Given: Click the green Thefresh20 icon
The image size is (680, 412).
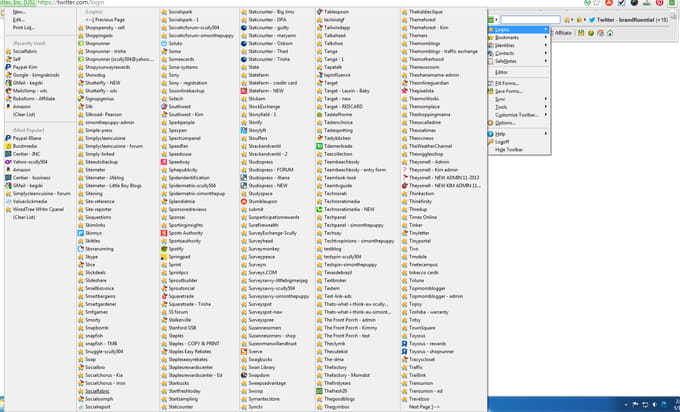Looking at the screenshot, I should click(320, 391).
